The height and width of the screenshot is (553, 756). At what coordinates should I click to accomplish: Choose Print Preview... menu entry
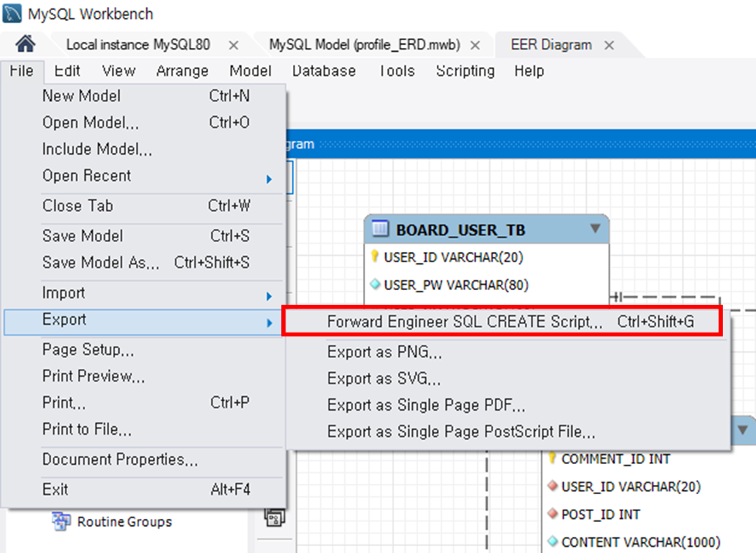144,377
